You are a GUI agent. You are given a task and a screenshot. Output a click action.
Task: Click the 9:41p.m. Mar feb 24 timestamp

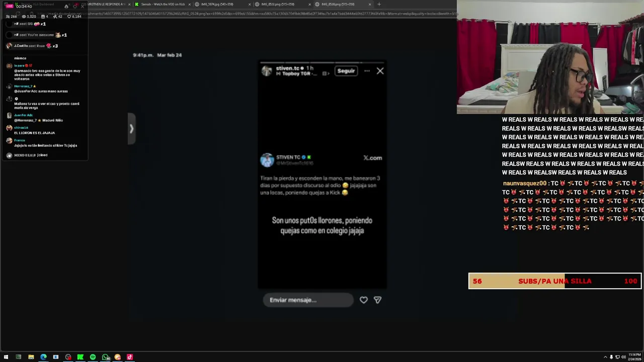click(157, 55)
